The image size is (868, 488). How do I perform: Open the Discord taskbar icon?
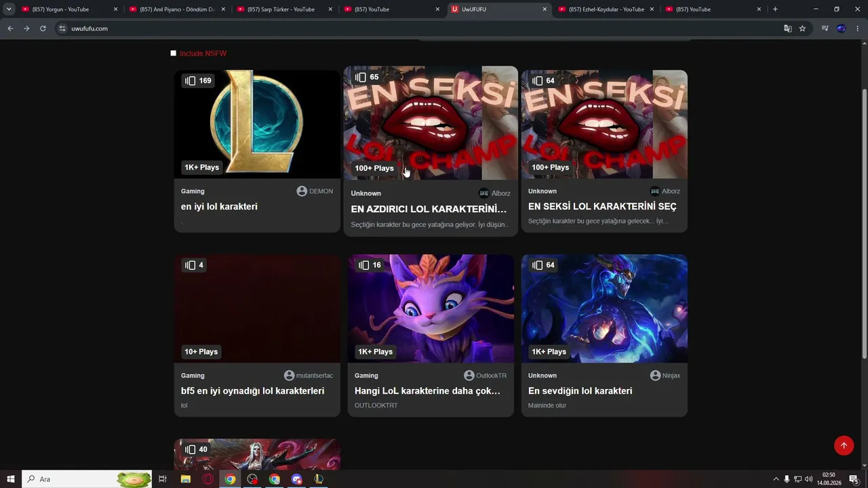coord(296,479)
